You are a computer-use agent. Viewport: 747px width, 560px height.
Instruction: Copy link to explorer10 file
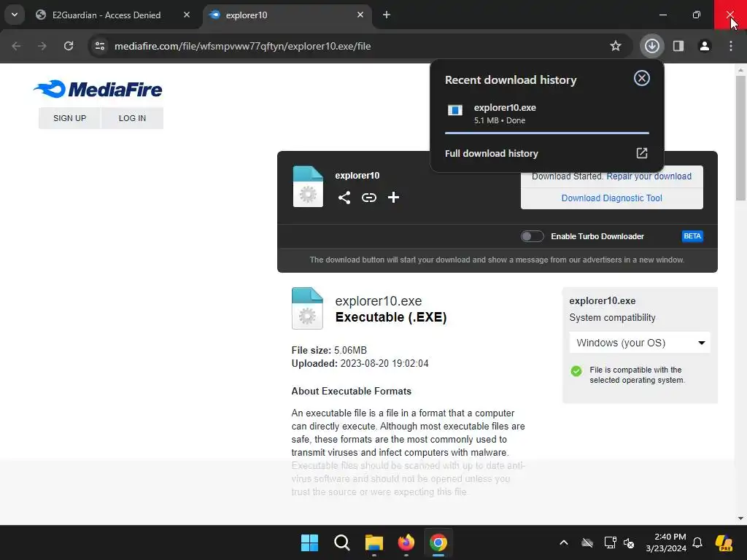click(368, 197)
